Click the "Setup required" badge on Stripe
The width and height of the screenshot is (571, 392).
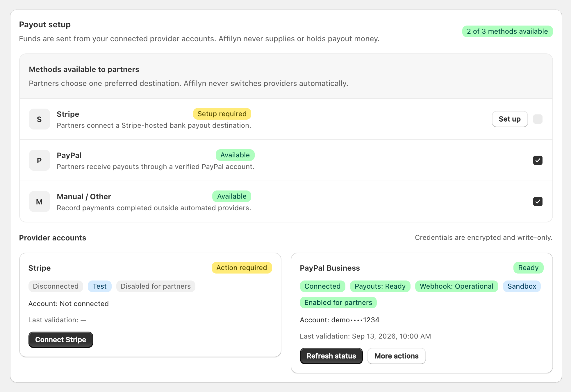[222, 114]
